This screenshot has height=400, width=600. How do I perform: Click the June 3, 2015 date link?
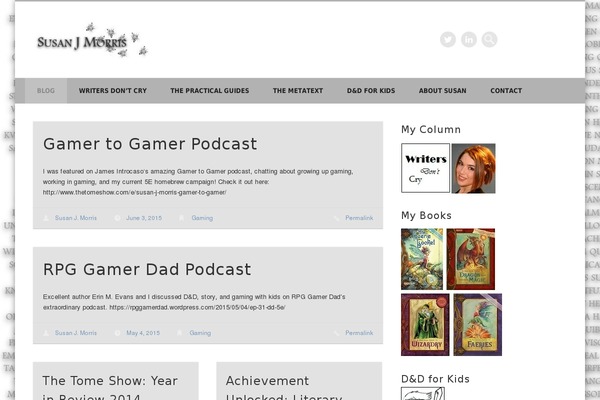pos(144,218)
